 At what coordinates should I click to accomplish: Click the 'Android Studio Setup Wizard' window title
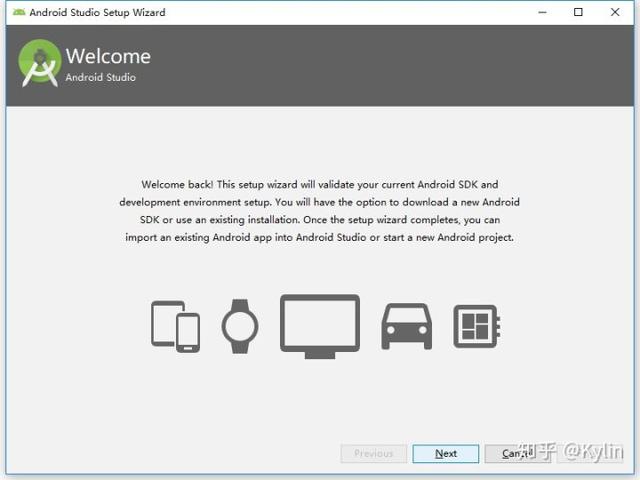(x=98, y=12)
